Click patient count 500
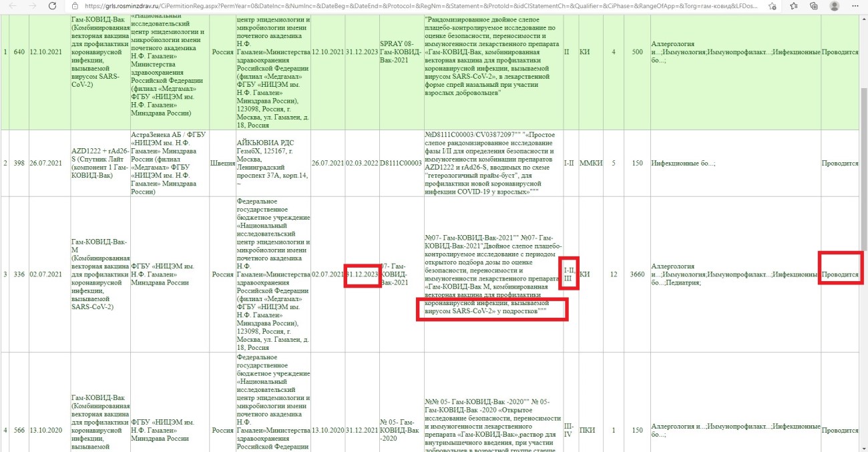 (x=637, y=51)
